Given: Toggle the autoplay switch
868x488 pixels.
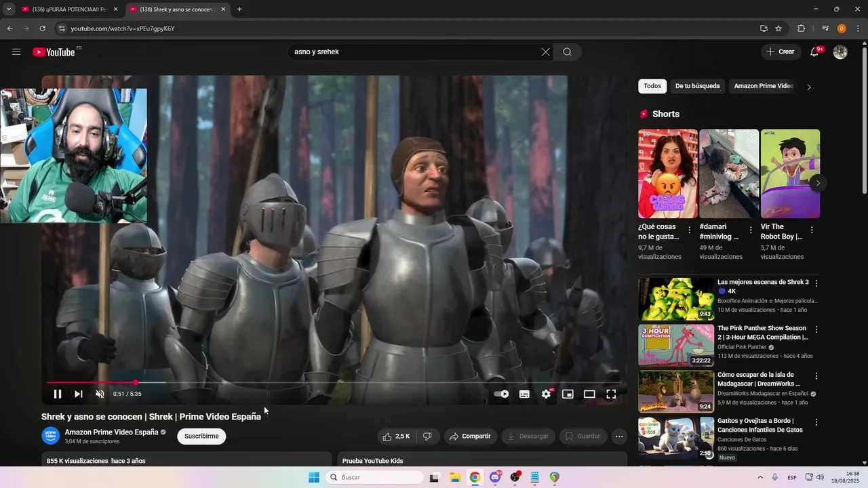Looking at the screenshot, I should (x=501, y=394).
